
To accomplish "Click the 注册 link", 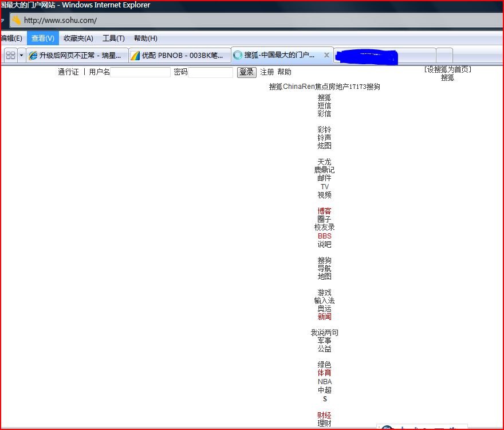I will (x=267, y=72).
